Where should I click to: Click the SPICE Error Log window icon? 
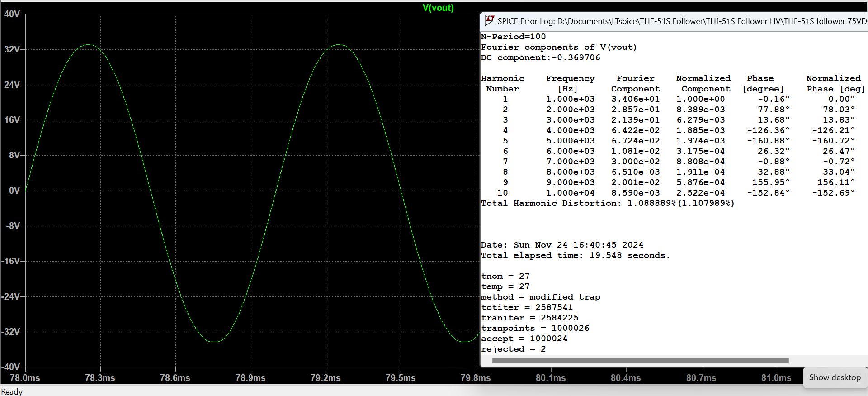pos(489,21)
